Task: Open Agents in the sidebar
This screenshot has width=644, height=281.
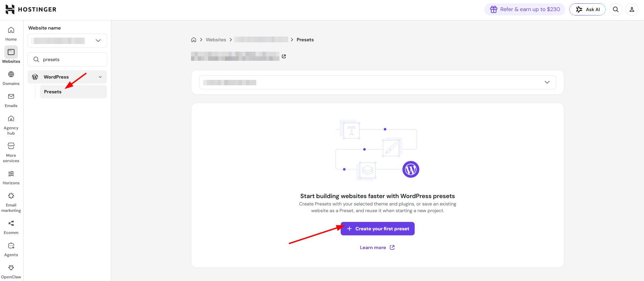Action: tap(11, 249)
